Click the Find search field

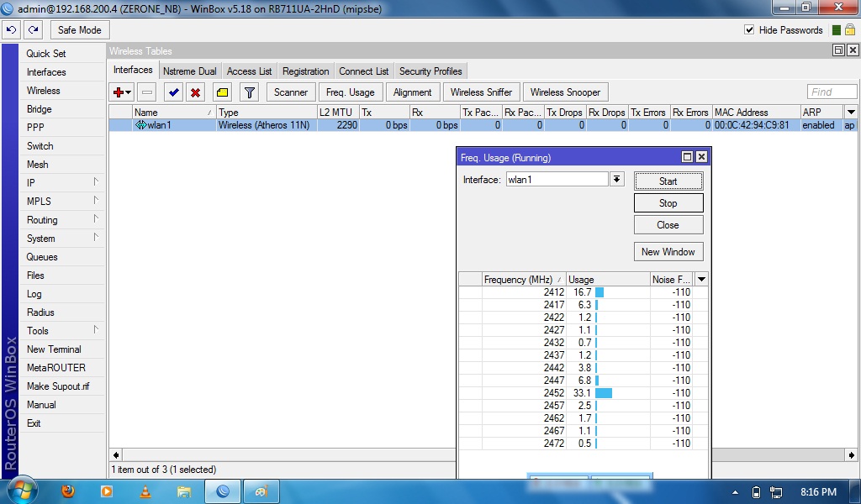click(832, 92)
